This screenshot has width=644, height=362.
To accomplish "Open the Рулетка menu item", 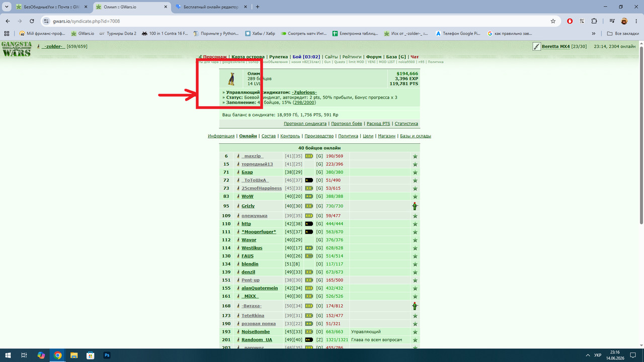I will click(279, 57).
